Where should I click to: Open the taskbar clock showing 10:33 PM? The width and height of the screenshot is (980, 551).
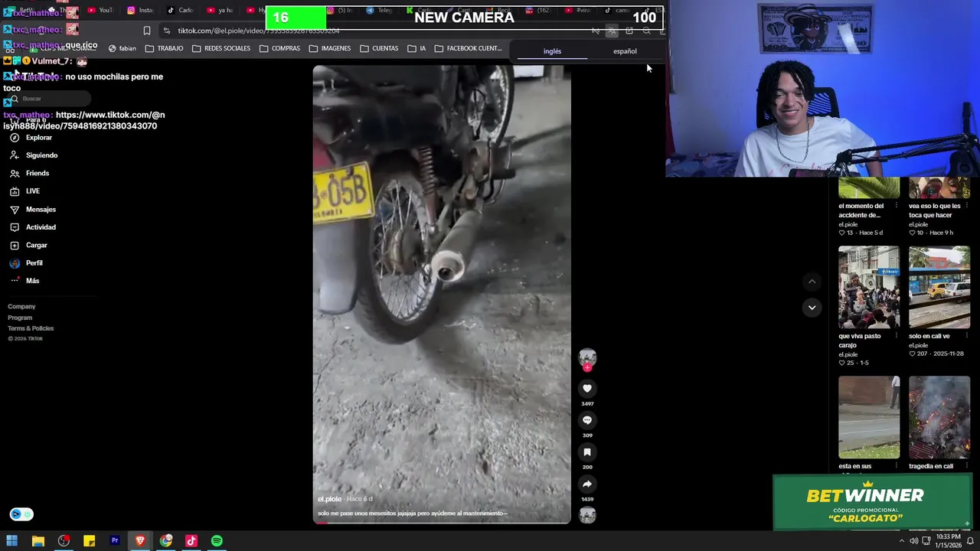pos(948,540)
